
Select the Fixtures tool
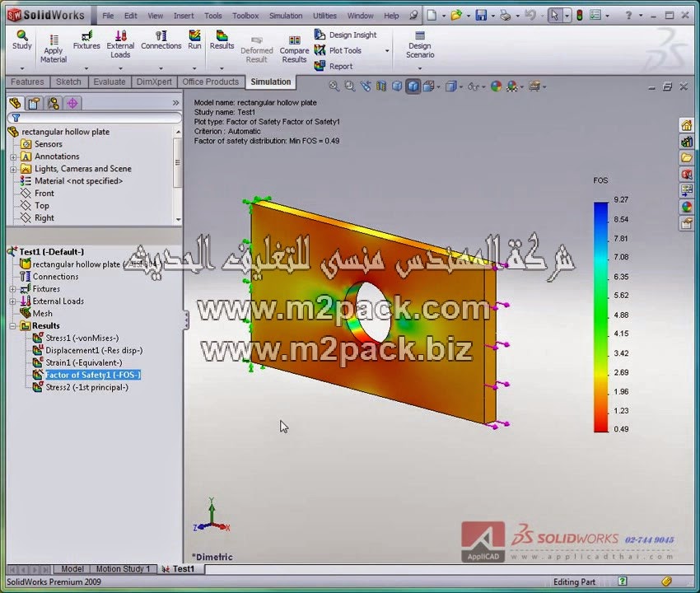click(86, 40)
